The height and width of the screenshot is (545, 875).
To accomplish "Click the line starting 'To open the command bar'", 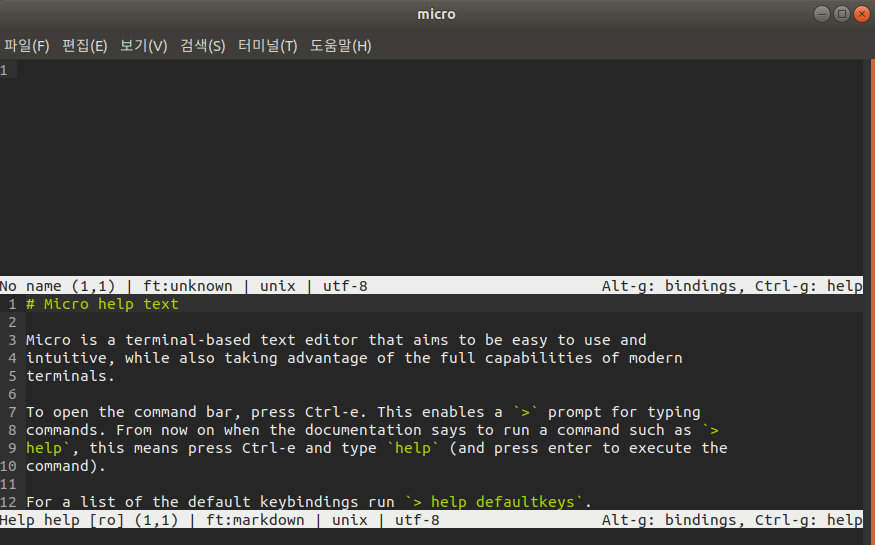I will click(x=363, y=412).
